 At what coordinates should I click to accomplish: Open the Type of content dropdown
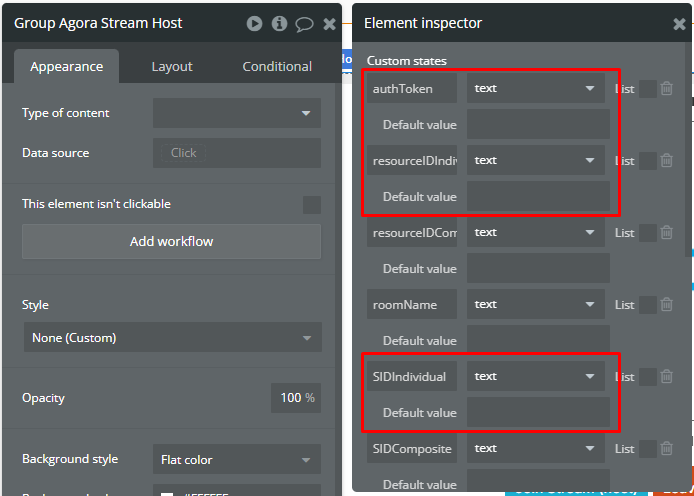[x=237, y=113]
